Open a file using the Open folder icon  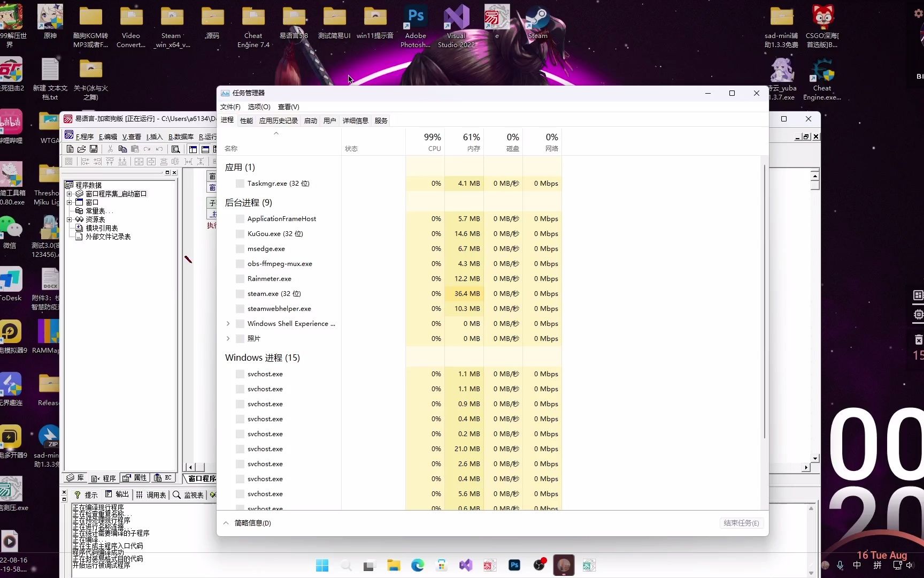[82, 149]
